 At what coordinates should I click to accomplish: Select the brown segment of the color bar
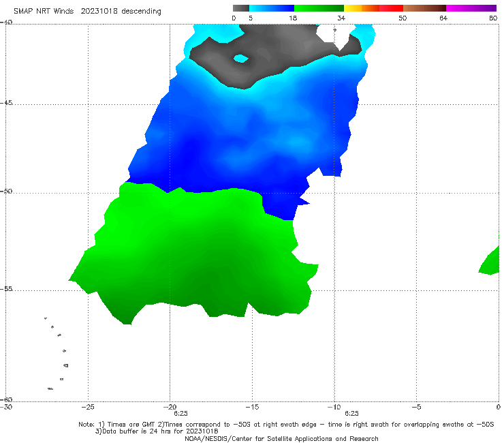[424, 8]
